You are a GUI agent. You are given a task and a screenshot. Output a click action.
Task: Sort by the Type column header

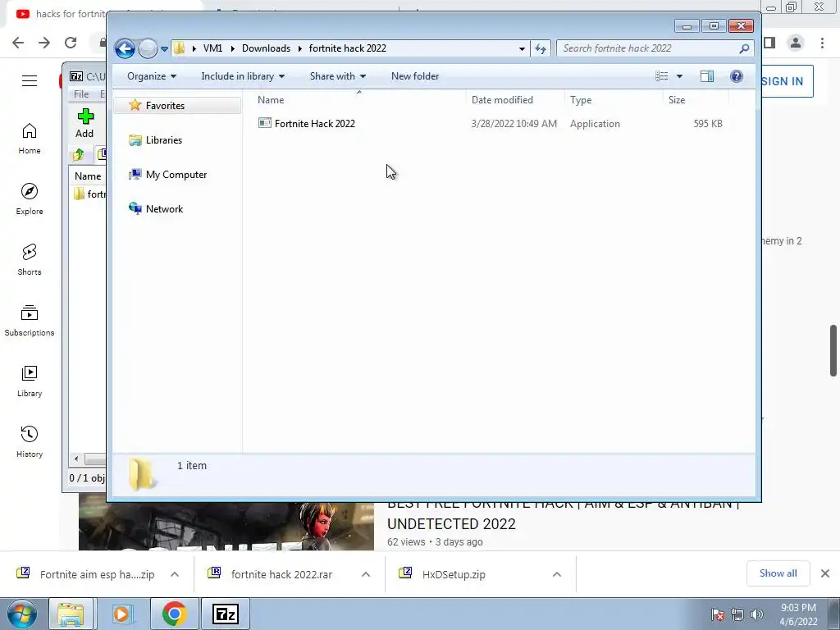click(x=614, y=99)
